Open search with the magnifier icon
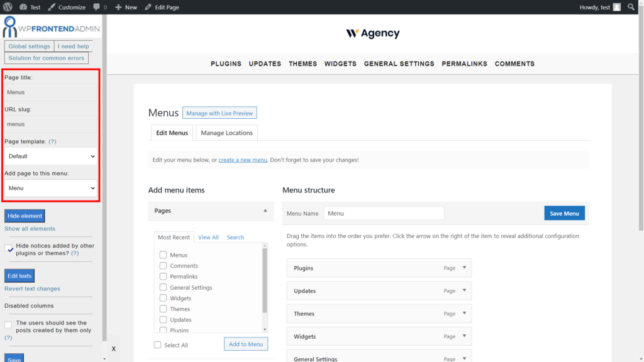The image size is (644, 362). [x=631, y=7]
